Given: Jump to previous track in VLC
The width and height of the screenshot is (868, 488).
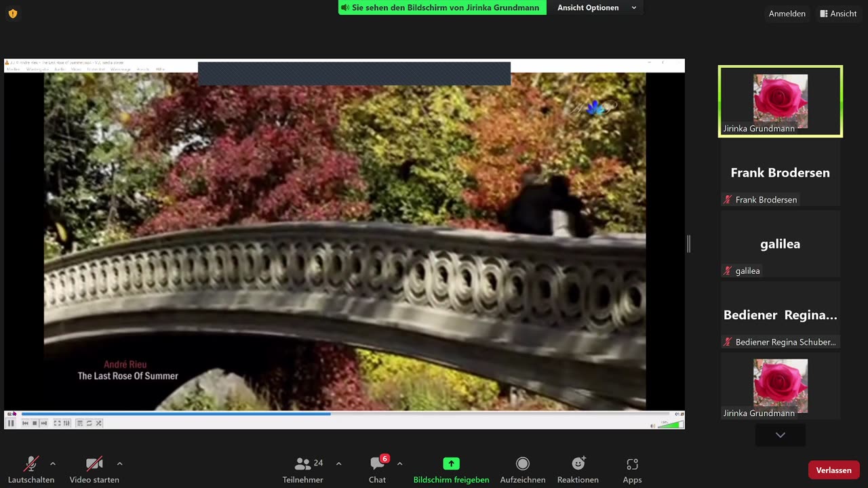Looking at the screenshot, I should pyautogui.click(x=26, y=423).
